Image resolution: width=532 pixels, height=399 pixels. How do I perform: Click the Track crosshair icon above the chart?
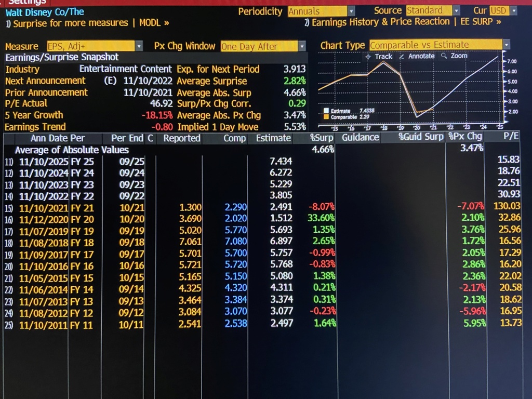click(368, 57)
